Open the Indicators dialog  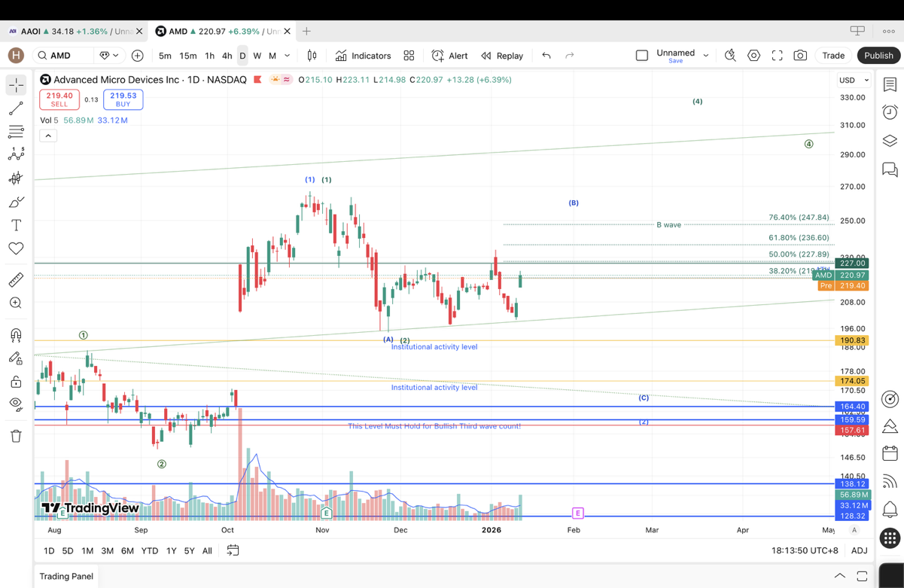(364, 56)
